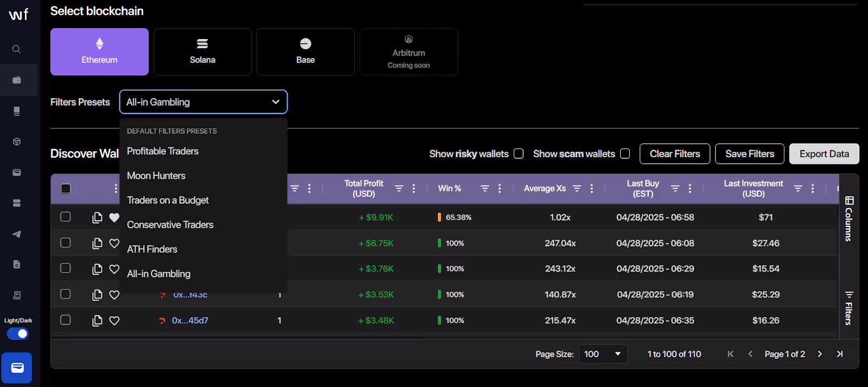This screenshot has width=868, height=387.
Task: Open the blue chat widget button
Action: [17, 368]
